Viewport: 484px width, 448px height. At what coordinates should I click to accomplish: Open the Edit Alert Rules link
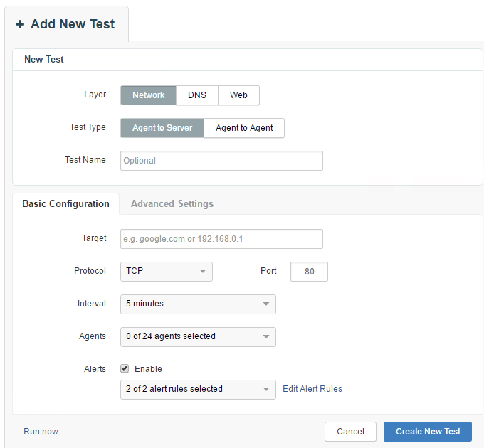pos(312,389)
